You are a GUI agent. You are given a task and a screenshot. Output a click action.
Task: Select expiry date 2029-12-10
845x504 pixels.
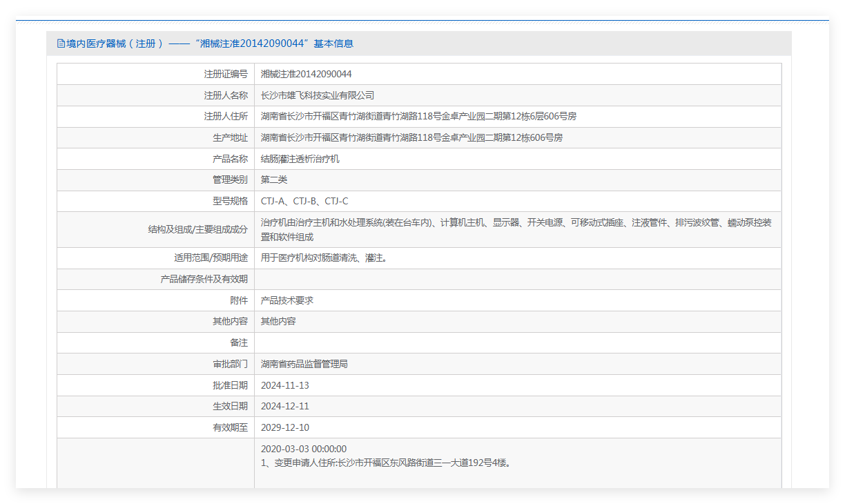click(285, 427)
